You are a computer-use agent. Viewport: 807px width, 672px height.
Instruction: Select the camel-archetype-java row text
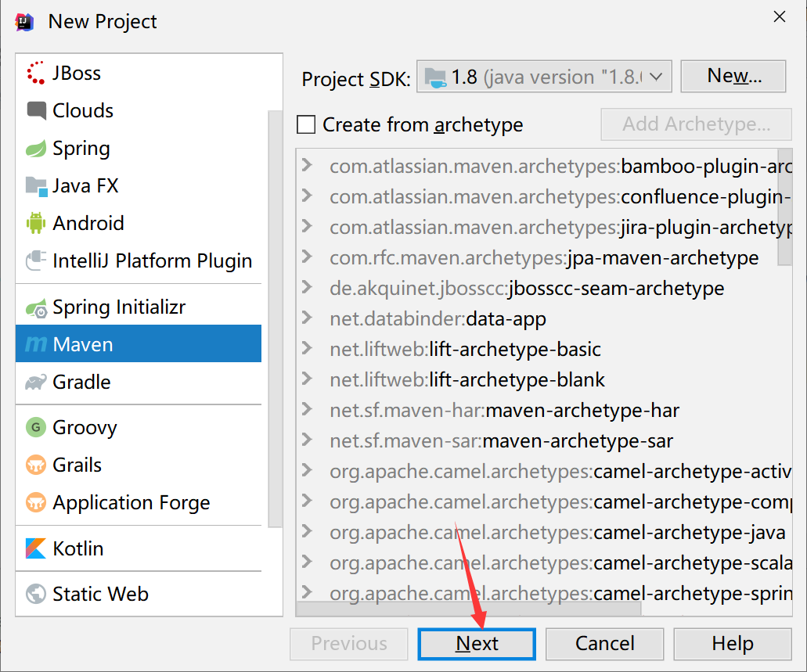[x=557, y=533]
